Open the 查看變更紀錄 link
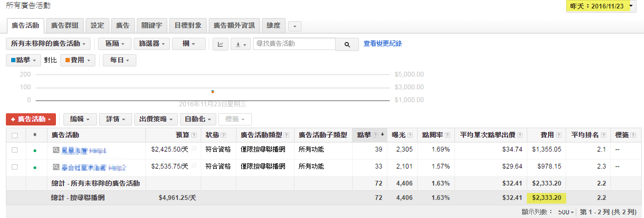644x218 pixels. (x=382, y=44)
